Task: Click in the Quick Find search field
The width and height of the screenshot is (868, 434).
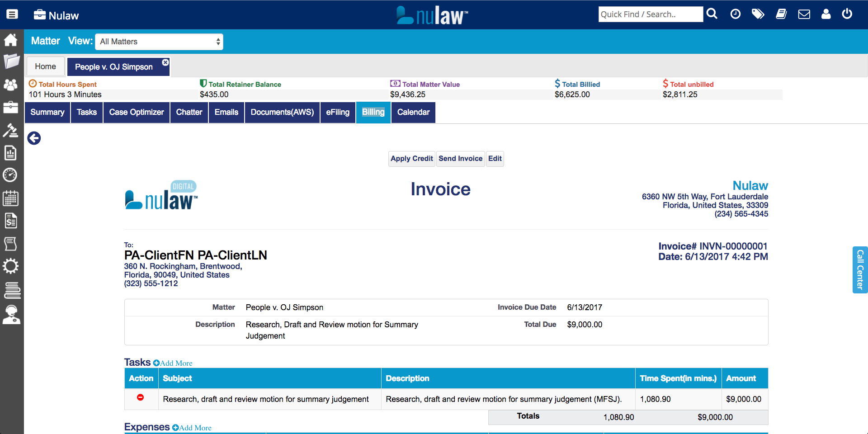Action: (x=650, y=14)
